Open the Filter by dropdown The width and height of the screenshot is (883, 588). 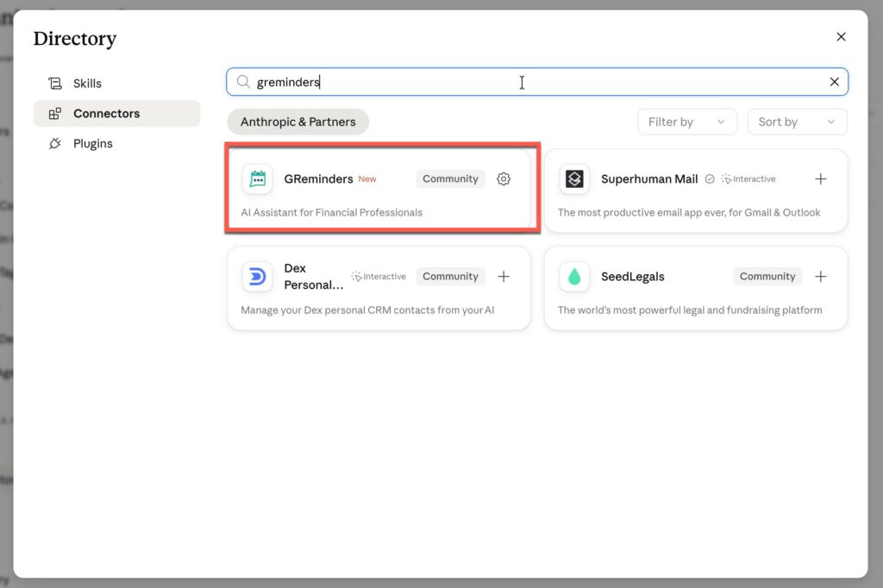pos(687,122)
